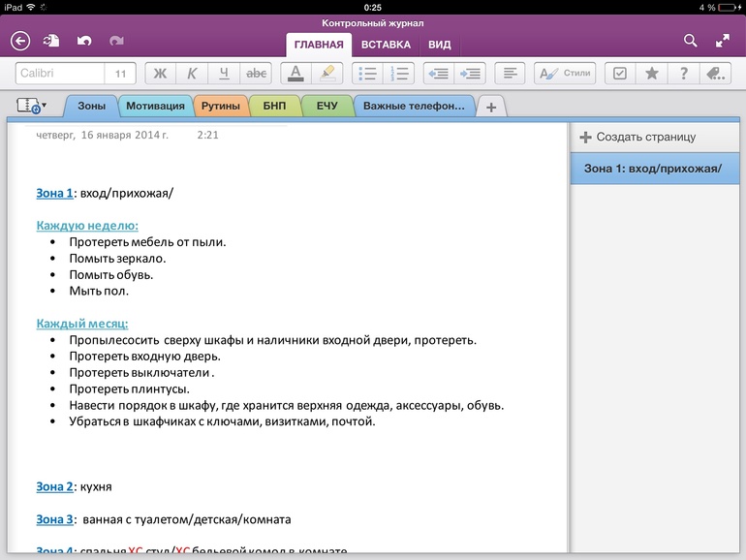Select the БНП section tab
Image resolution: width=746 pixels, height=560 pixels.
[274, 107]
